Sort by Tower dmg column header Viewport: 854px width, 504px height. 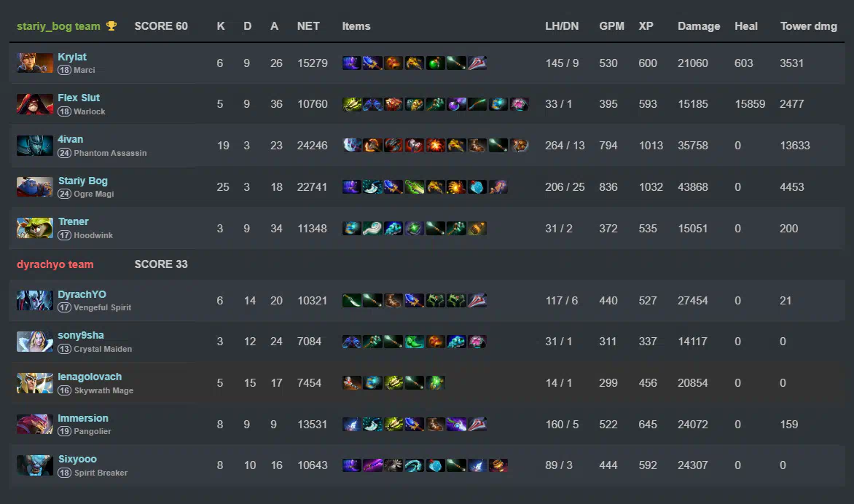click(809, 26)
